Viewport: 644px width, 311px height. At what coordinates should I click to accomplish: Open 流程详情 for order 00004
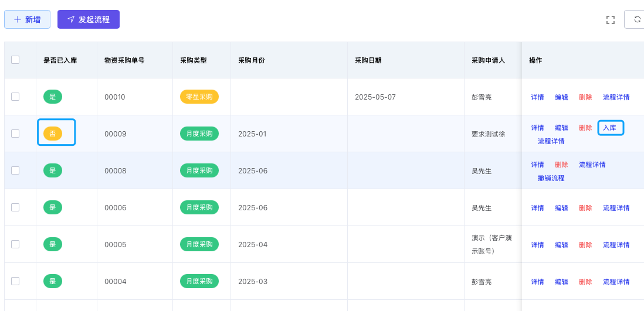[x=616, y=282]
